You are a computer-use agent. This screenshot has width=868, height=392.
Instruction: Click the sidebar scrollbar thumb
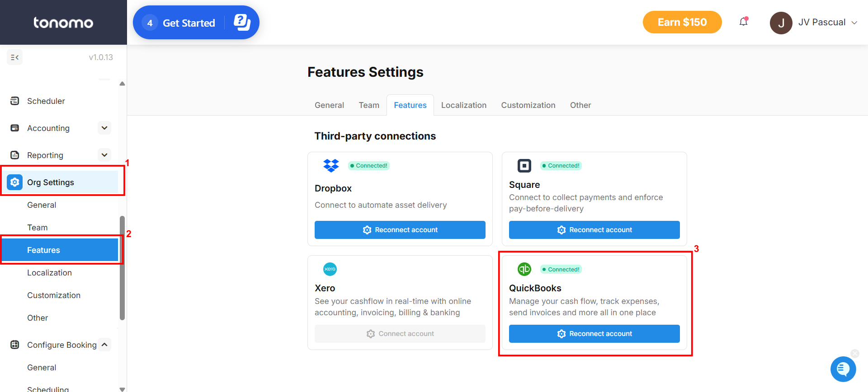point(122,268)
